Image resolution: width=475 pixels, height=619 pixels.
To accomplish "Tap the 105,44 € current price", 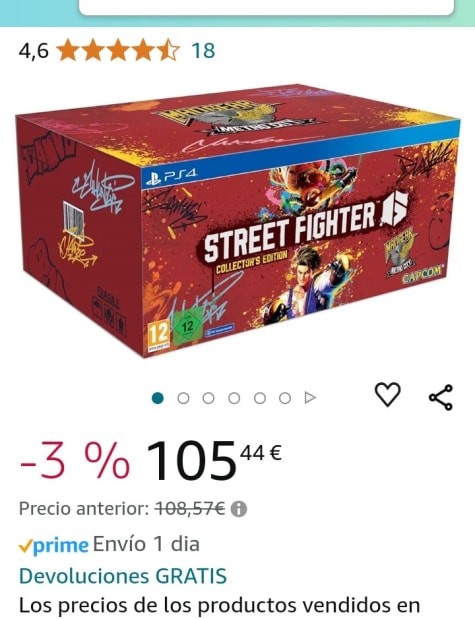I will [214, 460].
